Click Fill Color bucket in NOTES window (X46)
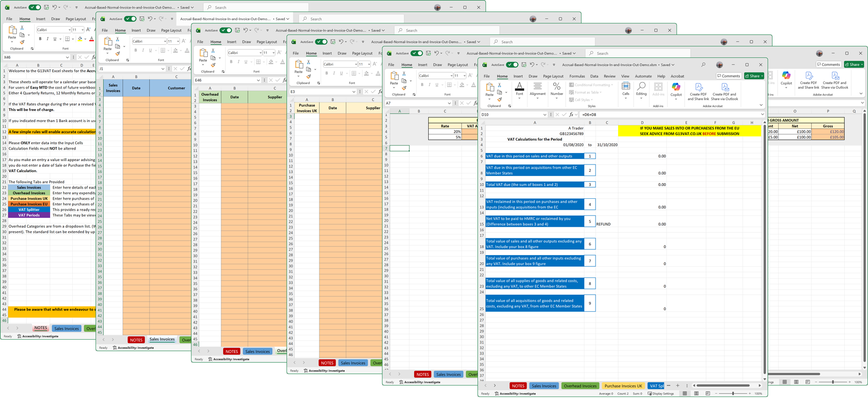868x398 pixels. pyautogui.click(x=80, y=39)
